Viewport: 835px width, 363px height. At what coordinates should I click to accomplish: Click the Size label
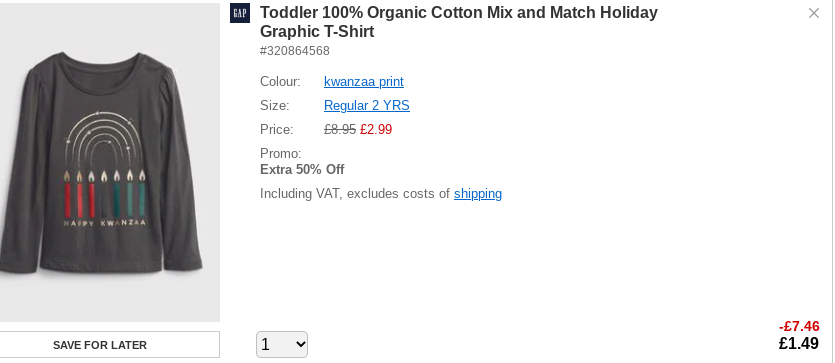pos(274,105)
